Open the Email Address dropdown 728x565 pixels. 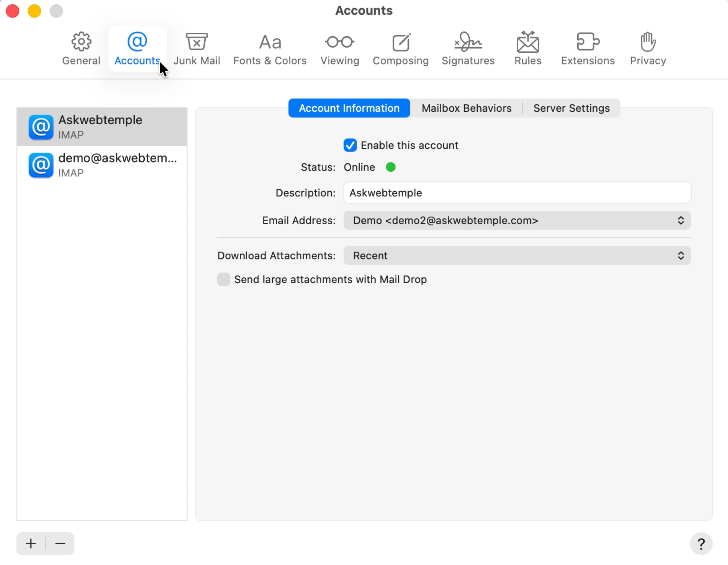click(517, 220)
